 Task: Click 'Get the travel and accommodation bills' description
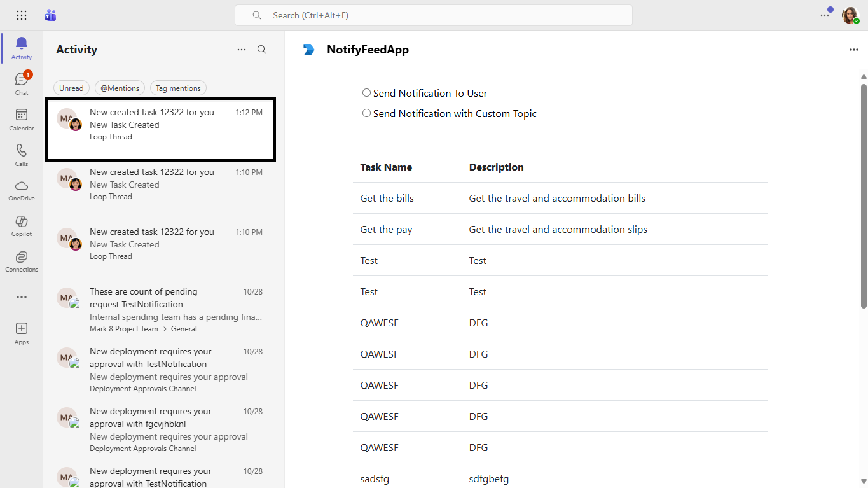click(x=557, y=198)
